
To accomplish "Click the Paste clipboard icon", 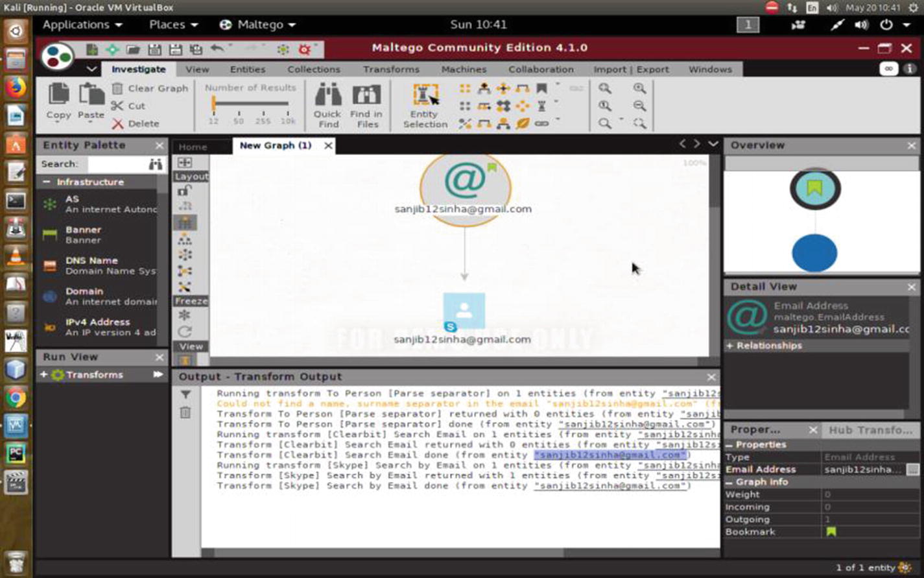I will (91, 94).
